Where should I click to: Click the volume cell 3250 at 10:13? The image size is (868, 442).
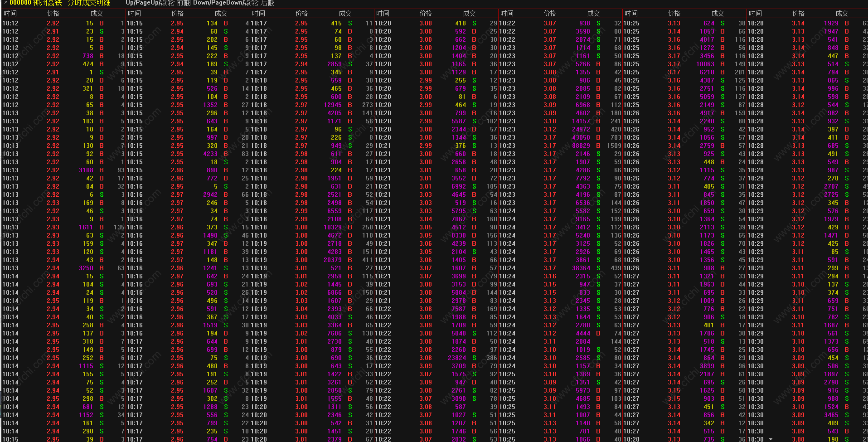pyautogui.click(x=86, y=268)
